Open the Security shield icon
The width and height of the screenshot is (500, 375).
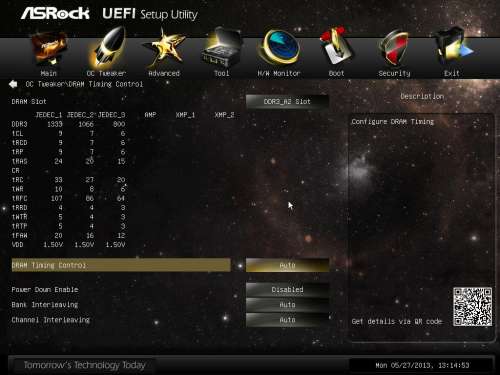[x=394, y=49]
